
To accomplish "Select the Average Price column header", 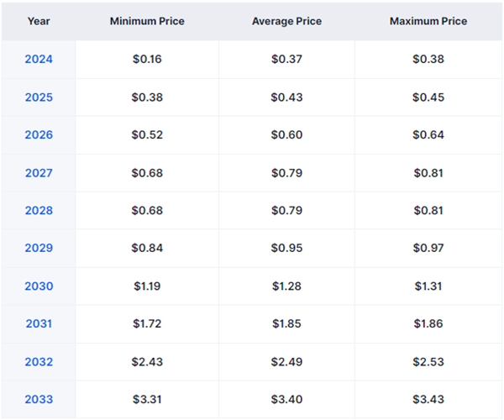I will coord(286,20).
